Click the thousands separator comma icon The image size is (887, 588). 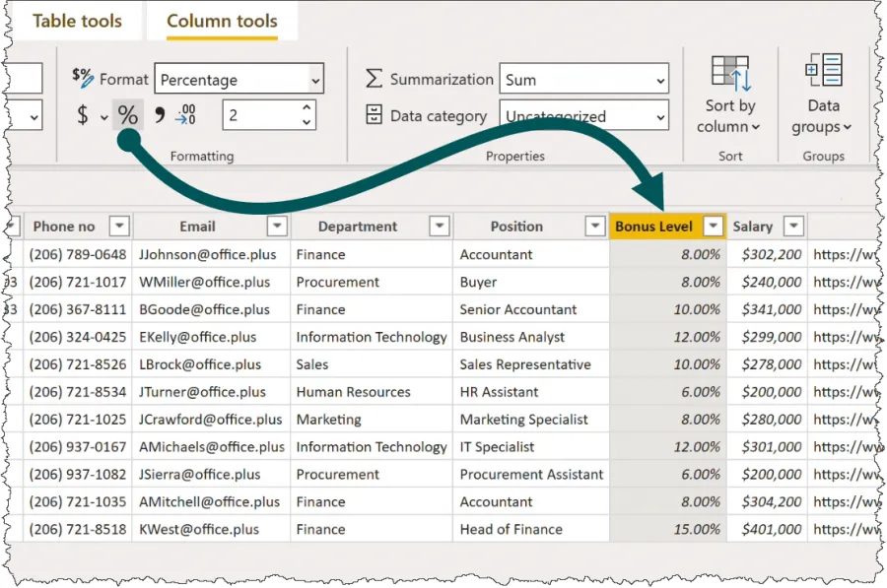158,114
